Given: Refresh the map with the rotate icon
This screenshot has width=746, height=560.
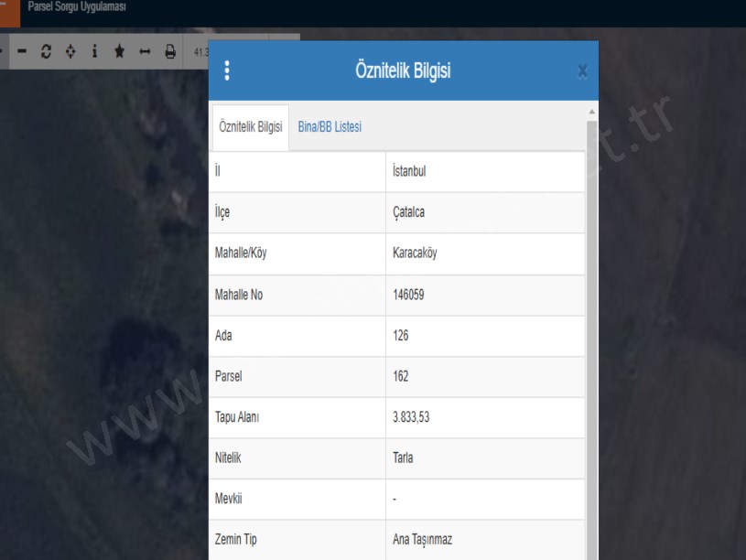Looking at the screenshot, I should point(46,51).
